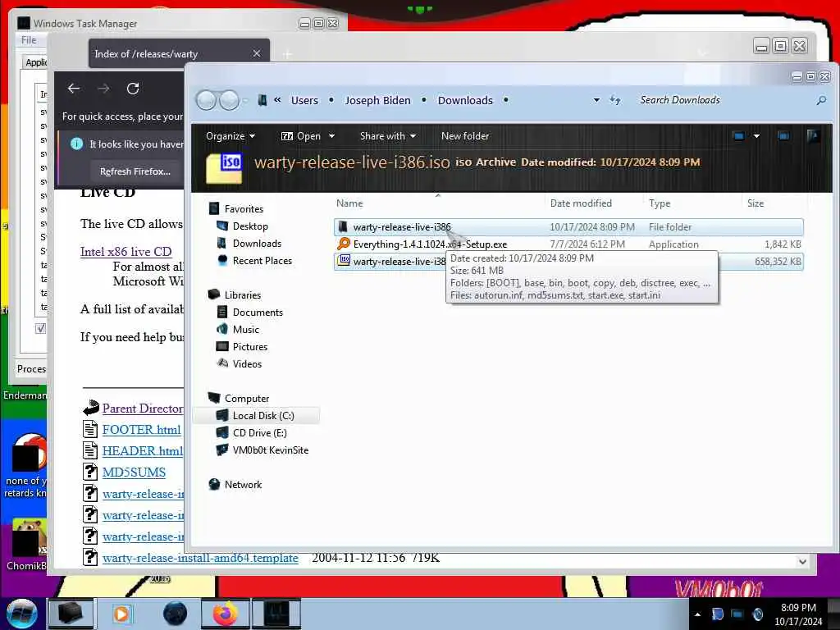Go back in Explorer using the Back button
Viewport: 840px width, 630px height.
click(206, 100)
